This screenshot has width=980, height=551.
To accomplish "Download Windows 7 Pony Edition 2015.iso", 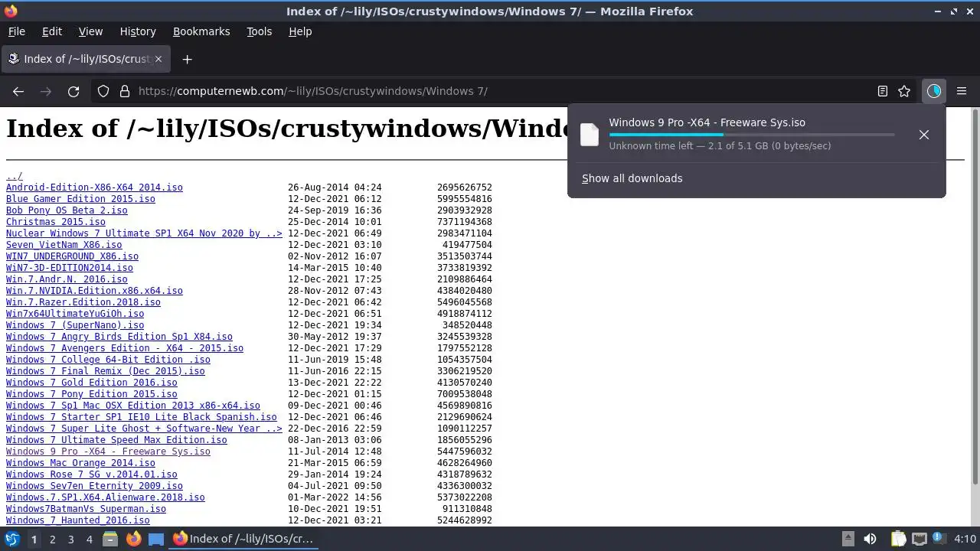I will tap(92, 394).
